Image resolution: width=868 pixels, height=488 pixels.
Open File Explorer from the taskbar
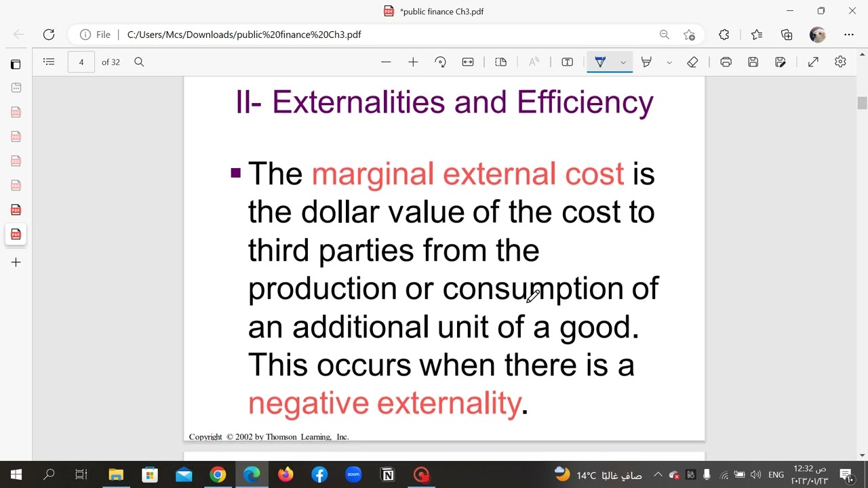[x=116, y=474]
